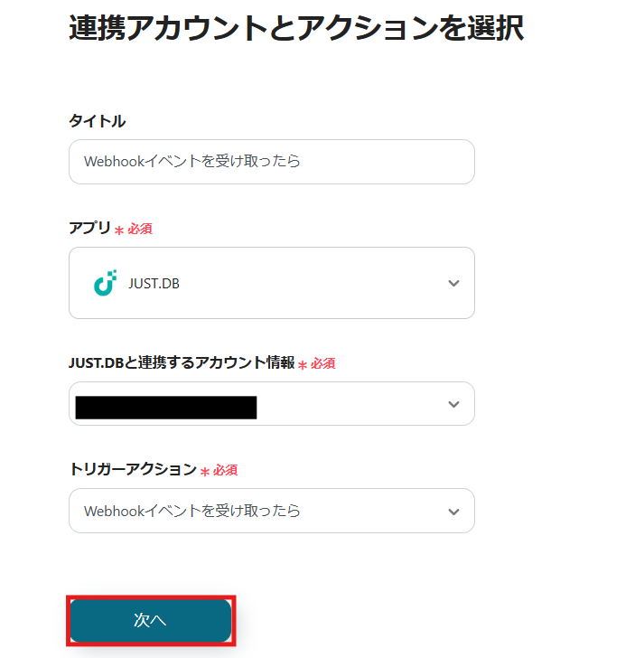This screenshot has height=658, width=644.
Task: Click the タイトル field label
Action: coord(97,121)
